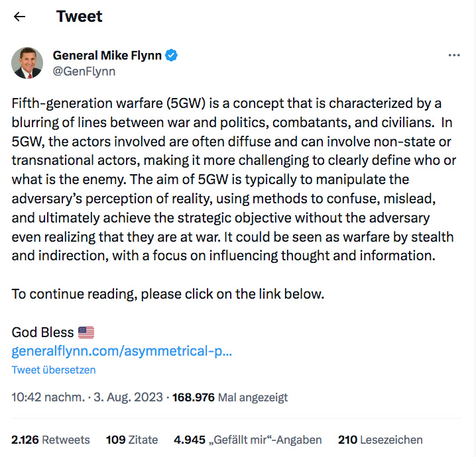Click the 210 Lesezeichen bookmarks count
Screen dimensions: 476x457
click(x=380, y=440)
